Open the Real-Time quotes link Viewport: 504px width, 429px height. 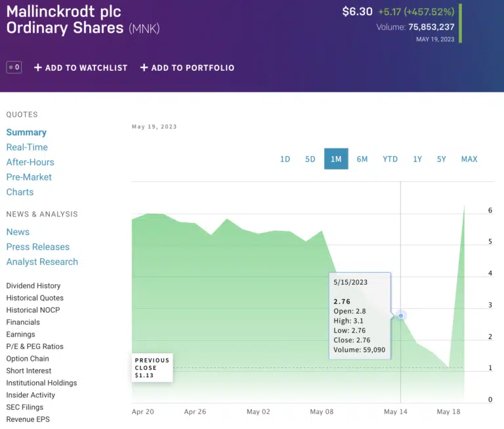tap(27, 147)
